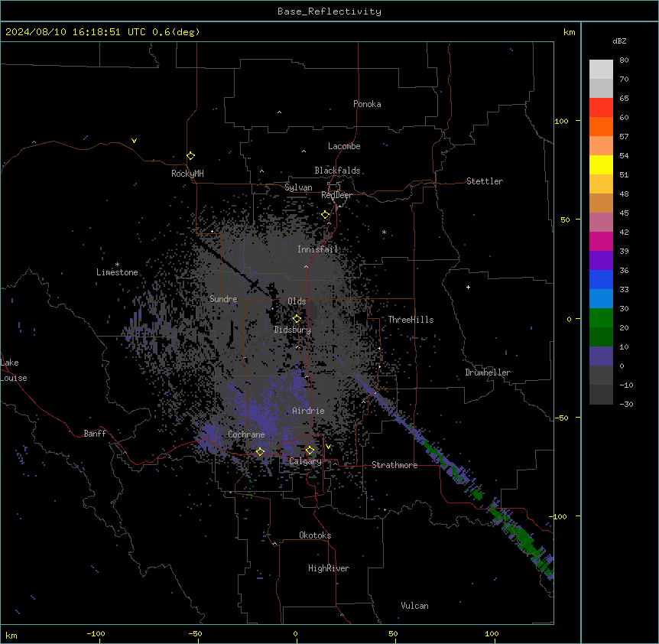Click the Limestone label
This screenshot has height=644, width=659.
117,272
